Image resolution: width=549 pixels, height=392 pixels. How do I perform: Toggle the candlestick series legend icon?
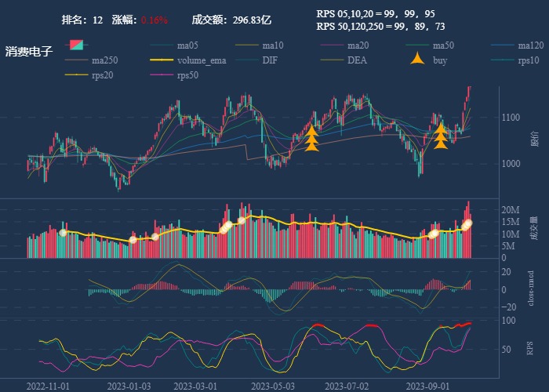[76, 45]
